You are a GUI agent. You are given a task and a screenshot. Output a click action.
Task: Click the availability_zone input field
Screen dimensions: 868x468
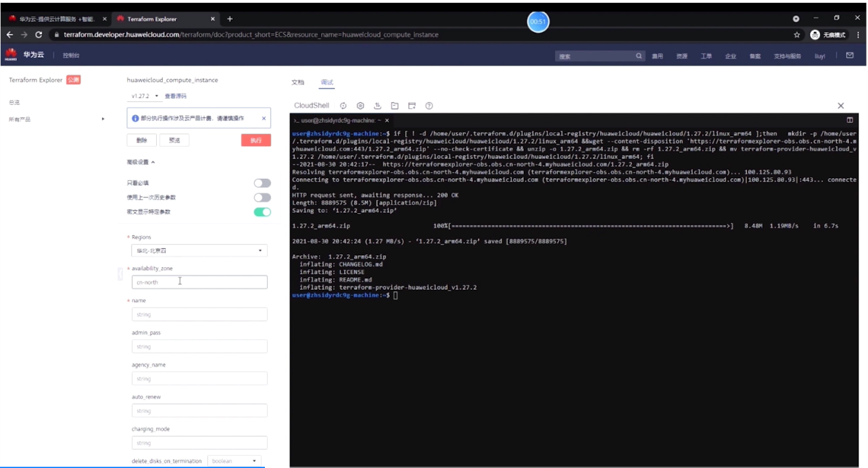pyautogui.click(x=199, y=282)
